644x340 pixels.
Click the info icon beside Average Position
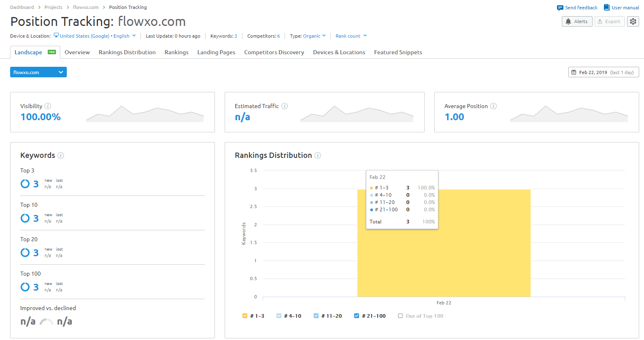pos(493,106)
